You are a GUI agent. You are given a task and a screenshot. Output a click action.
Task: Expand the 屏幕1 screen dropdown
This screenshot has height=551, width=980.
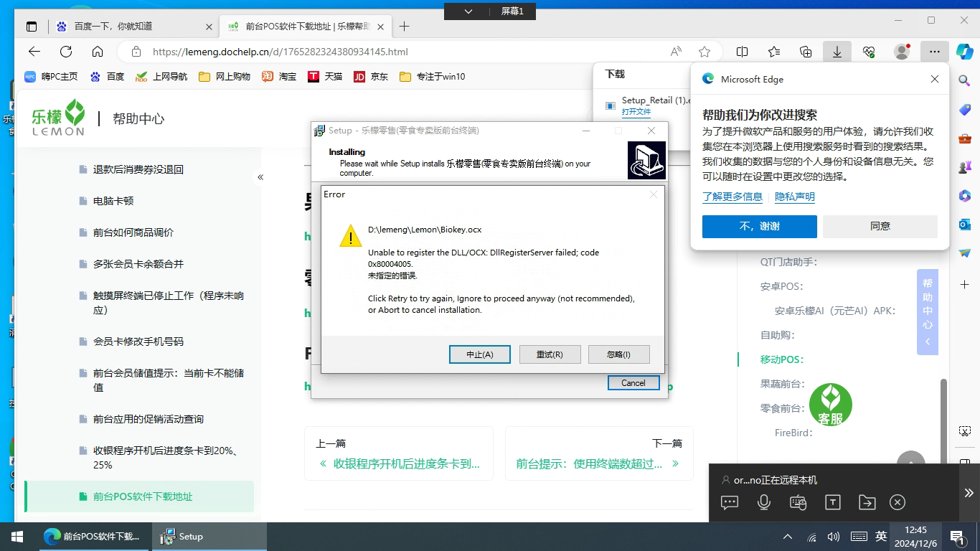pyautogui.click(x=468, y=11)
